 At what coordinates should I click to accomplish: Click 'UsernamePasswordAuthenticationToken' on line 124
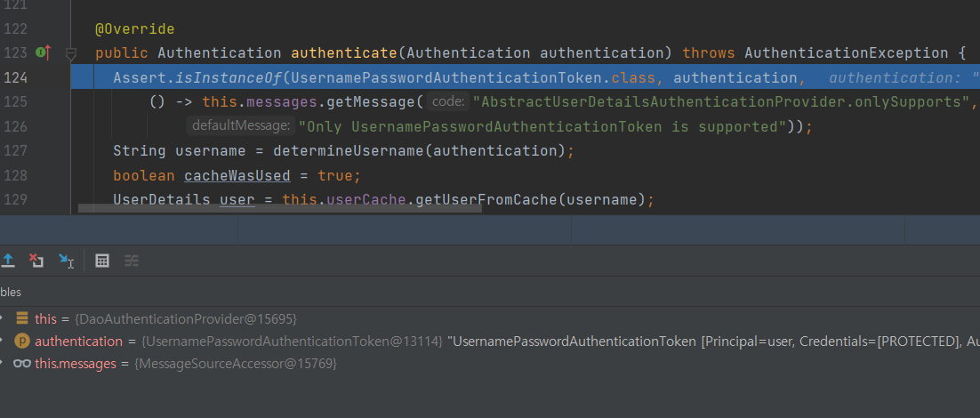coord(447,78)
